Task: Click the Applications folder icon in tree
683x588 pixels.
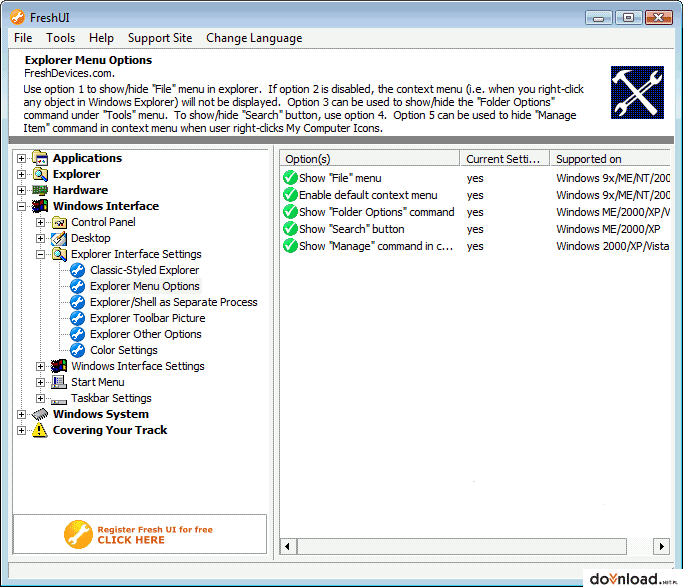Action: [40, 159]
